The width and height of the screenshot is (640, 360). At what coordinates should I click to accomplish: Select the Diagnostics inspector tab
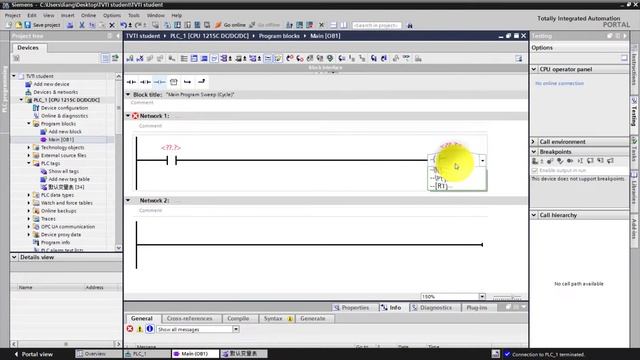coord(432,307)
